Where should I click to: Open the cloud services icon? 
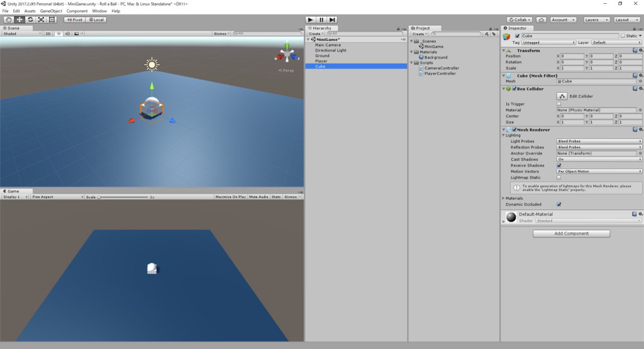541,19
